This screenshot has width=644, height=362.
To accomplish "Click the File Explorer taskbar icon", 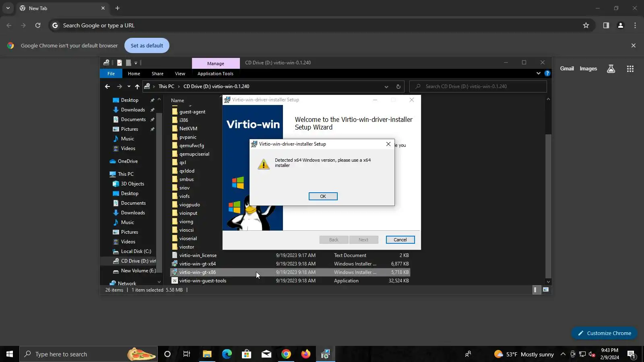I will [207, 354].
